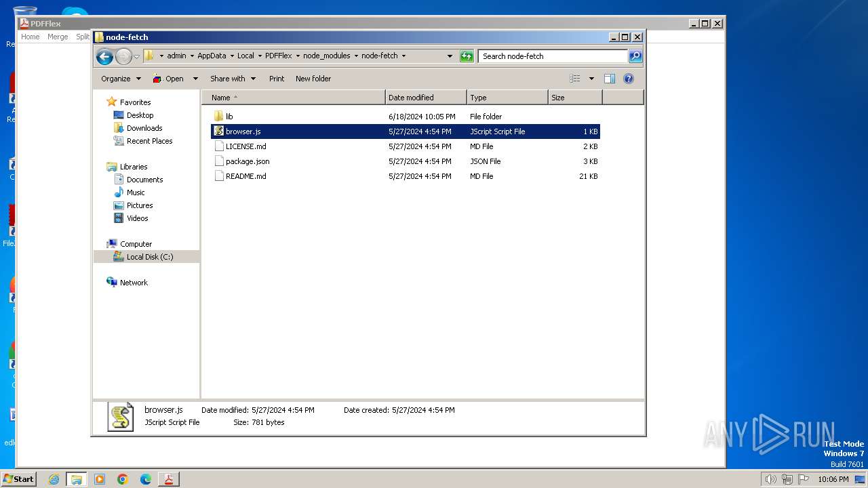The width and height of the screenshot is (868, 488).
Task: Open Music library
Action: pos(136,192)
